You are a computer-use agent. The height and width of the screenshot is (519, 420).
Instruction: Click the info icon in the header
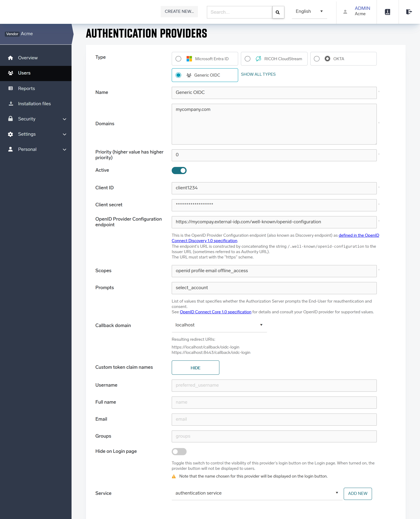tap(387, 12)
